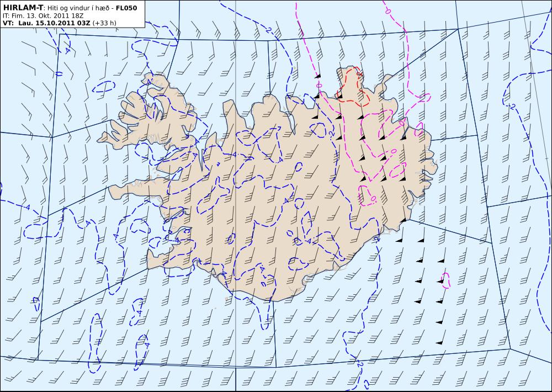Click the small magenta contour loop over the southeast sea

pos(446,280)
